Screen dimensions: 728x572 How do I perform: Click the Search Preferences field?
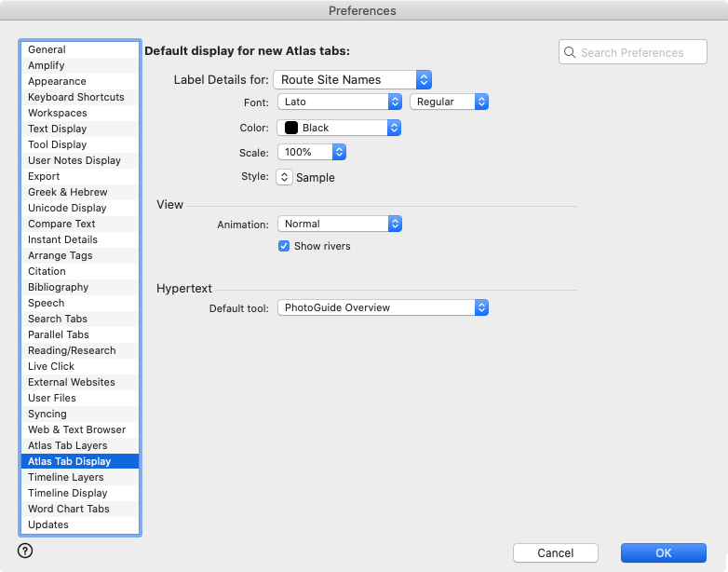[640, 53]
